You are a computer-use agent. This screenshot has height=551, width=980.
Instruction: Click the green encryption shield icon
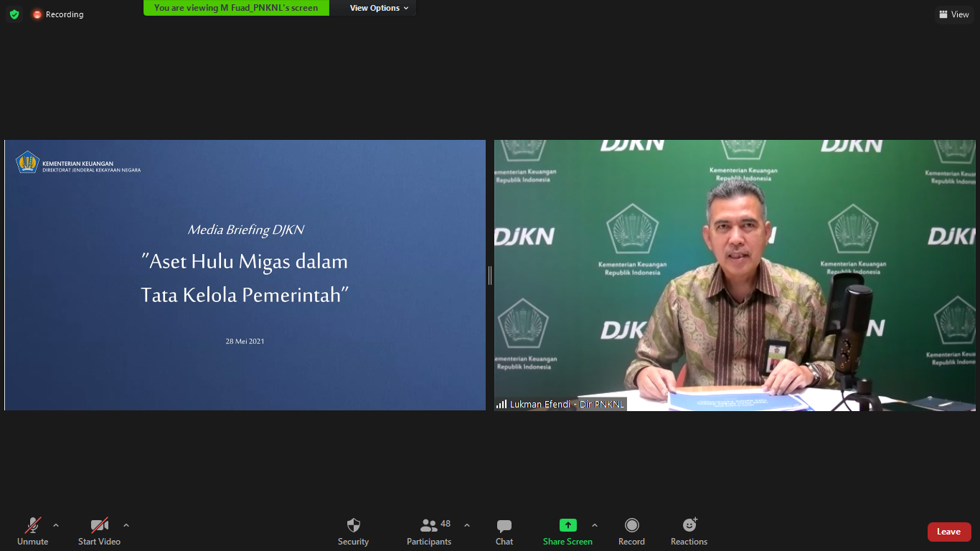point(14,14)
